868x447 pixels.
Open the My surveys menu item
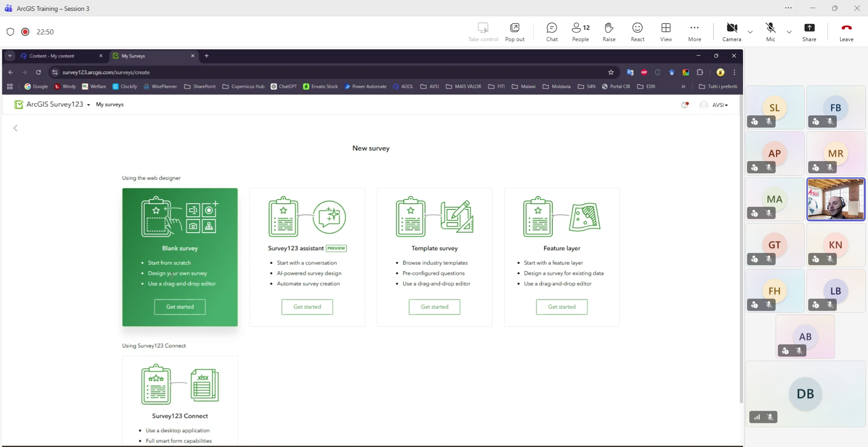[110, 105]
